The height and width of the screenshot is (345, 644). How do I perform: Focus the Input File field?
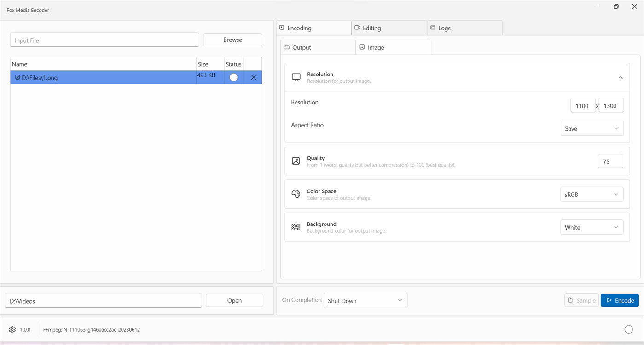tap(104, 40)
